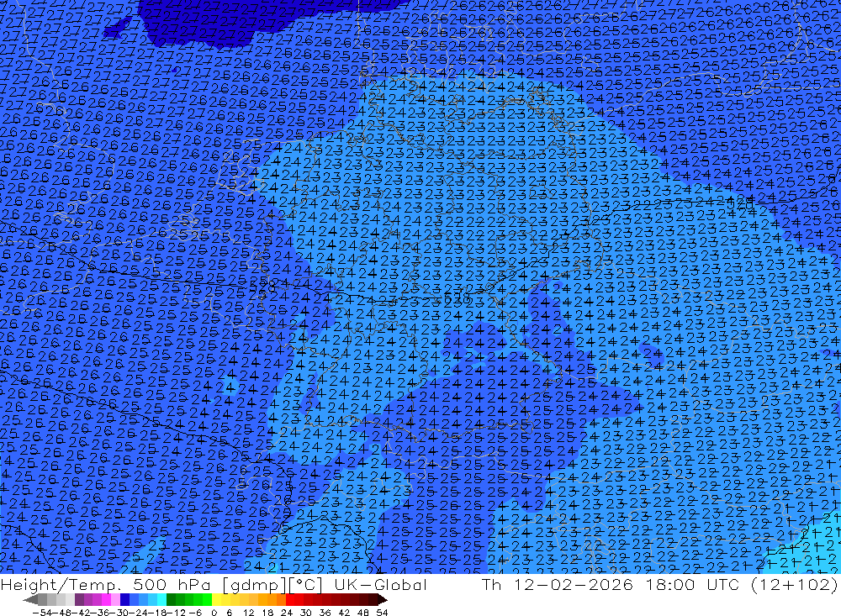Image resolution: width=841 pixels, height=616 pixels.
Task: Select the '500 hPa' level text
Action: tap(172, 585)
